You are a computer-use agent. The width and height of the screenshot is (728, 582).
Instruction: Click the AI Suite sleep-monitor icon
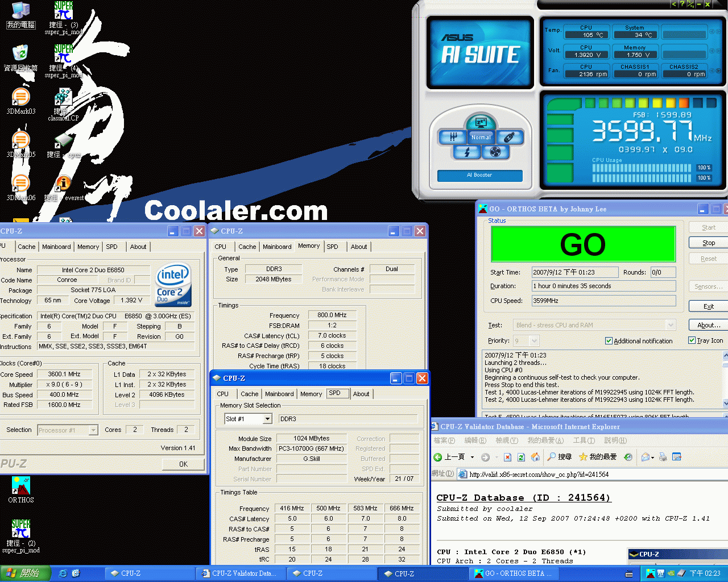tap(481, 122)
